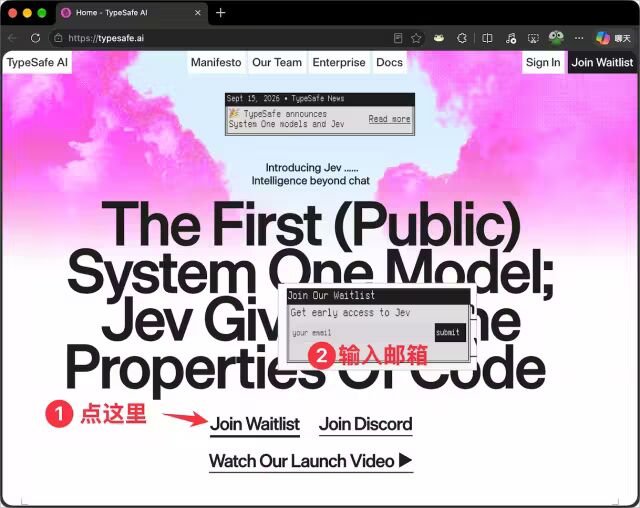Click the site info lock icon
The height and width of the screenshot is (508, 640).
click(58, 38)
